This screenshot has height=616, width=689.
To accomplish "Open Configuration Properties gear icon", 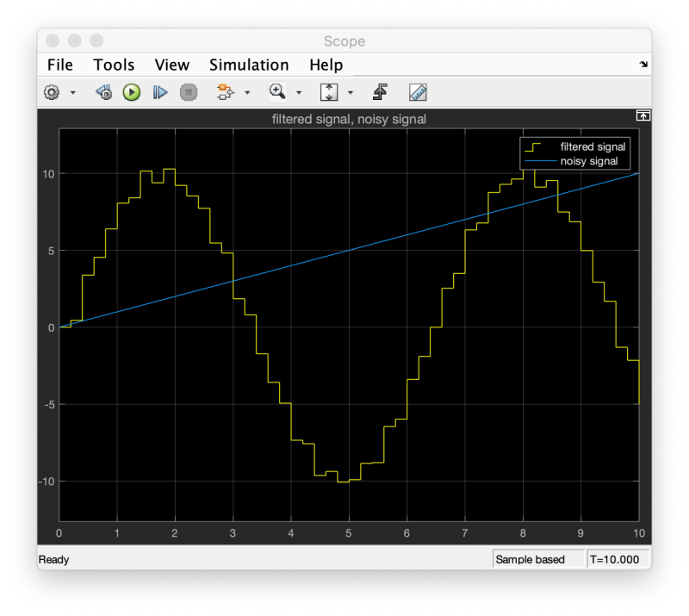I will pyautogui.click(x=52, y=92).
